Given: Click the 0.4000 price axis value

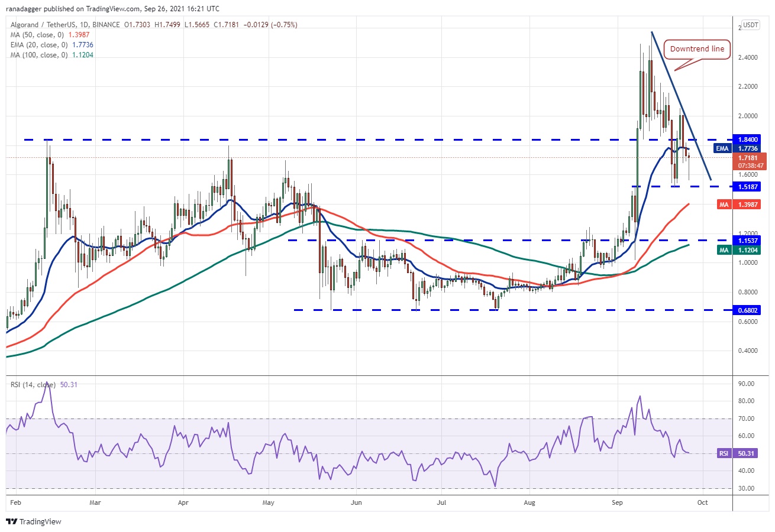Looking at the screenshot, I should 747,351.
